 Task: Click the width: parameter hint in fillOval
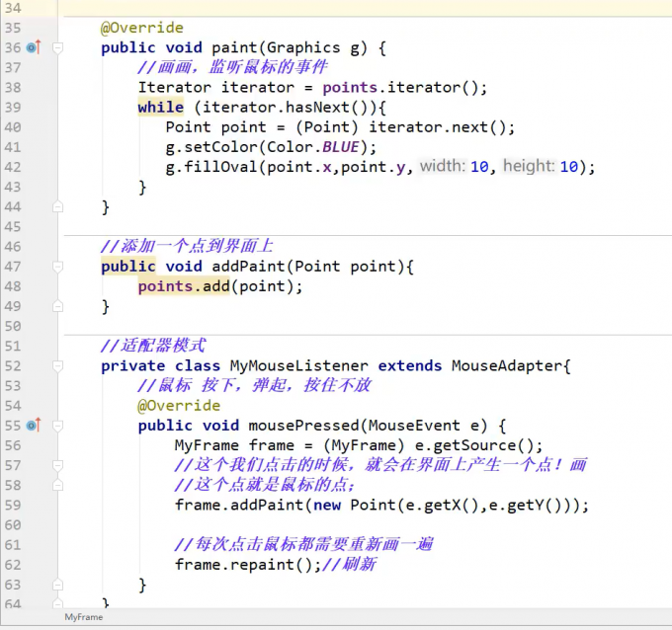point(442,167)
